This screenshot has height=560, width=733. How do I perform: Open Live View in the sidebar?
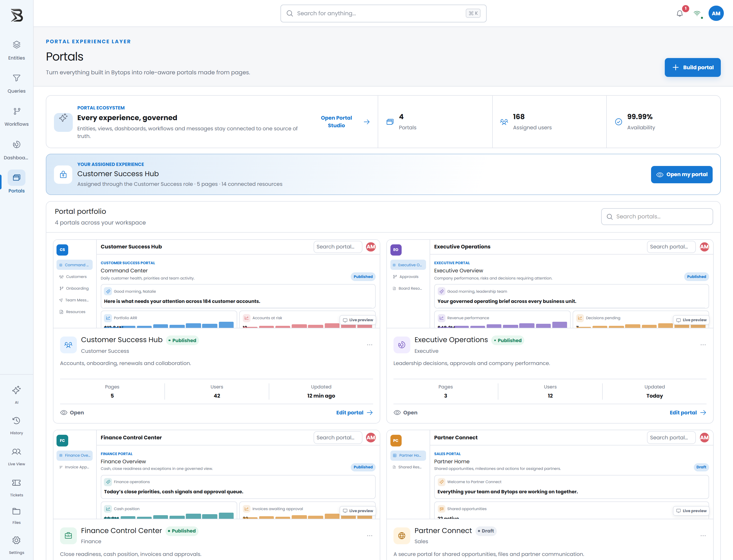(16, 457)
